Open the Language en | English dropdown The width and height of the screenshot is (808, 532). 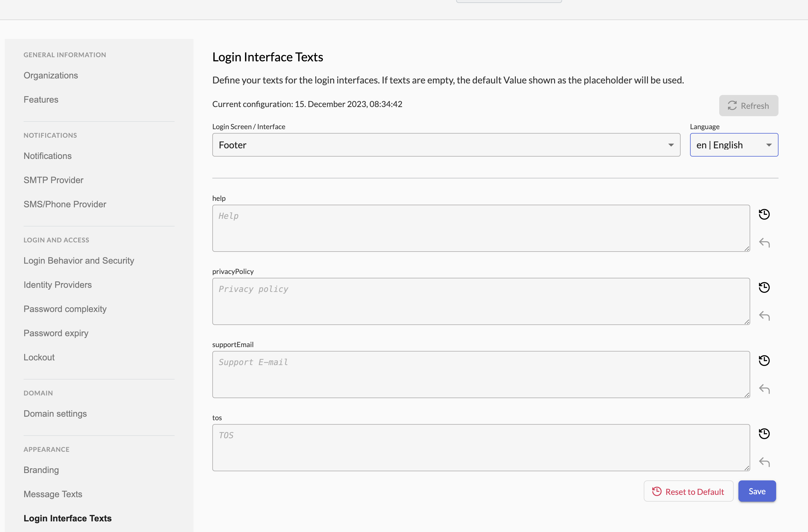[734, 145]
